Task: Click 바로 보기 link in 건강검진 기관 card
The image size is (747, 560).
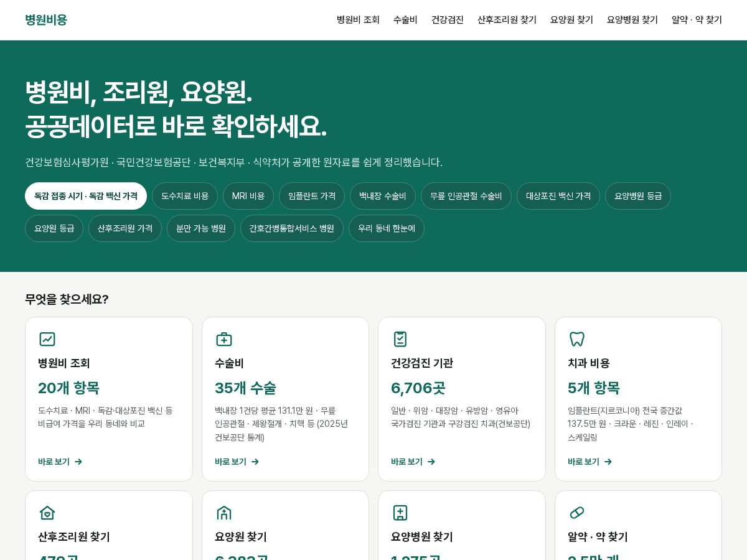Action: 413,462
